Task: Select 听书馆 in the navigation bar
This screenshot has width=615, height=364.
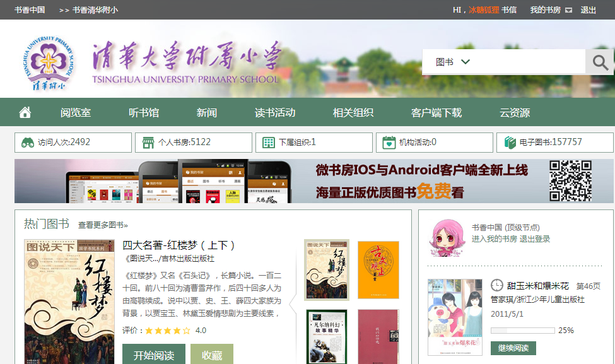Action: [144, 113]
